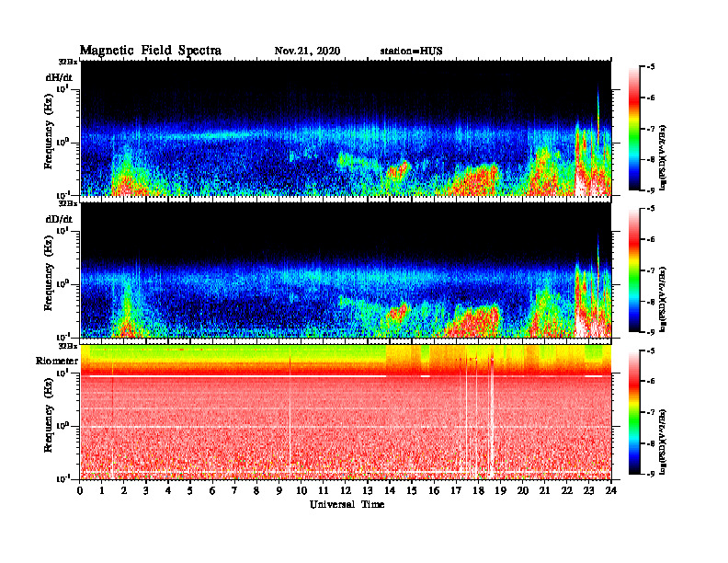Screen dimensions: 728x563
Task: Select the "dD/dt" panel label
Action: [59, 219]
